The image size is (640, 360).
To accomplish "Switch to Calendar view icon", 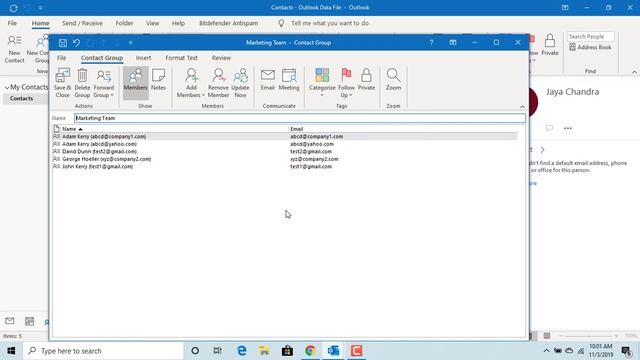I will 29,321.
